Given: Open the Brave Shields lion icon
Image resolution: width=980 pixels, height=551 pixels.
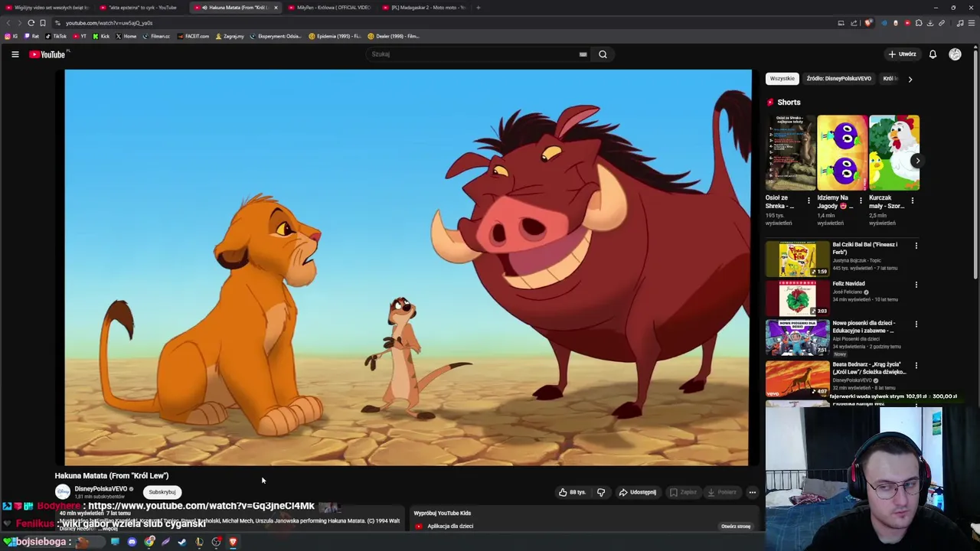Looking at the screenshot, I should (867, 23).
